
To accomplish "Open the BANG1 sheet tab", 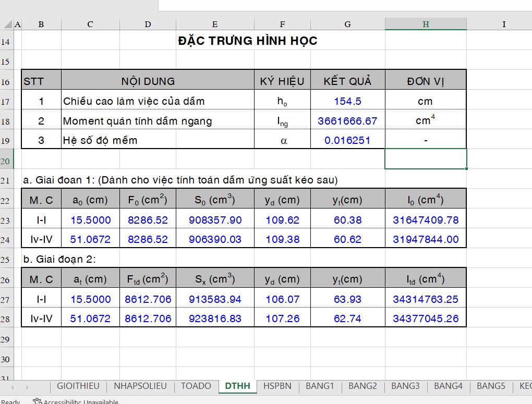I will 320,386.
